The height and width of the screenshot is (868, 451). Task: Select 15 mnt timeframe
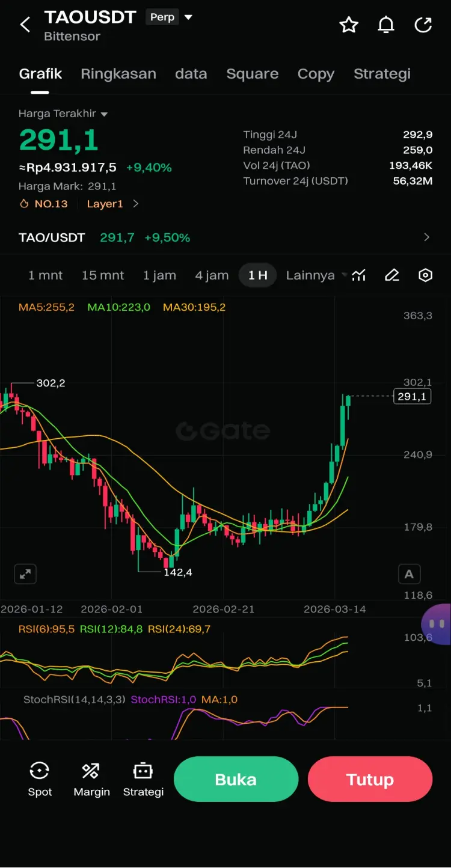tap(103, 275)
